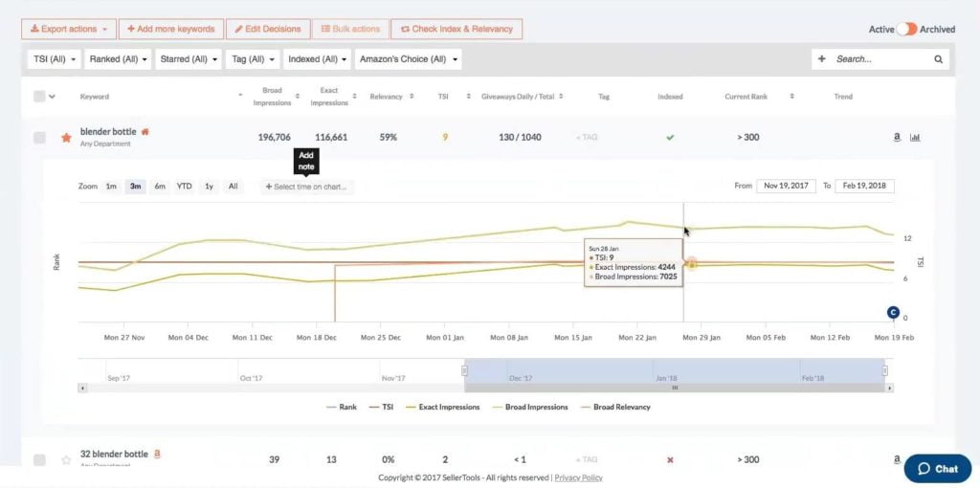Set chart zoom to 1m
Viewport: 980px width, 488px height.
pyautogui.click(x=111, y=187)
